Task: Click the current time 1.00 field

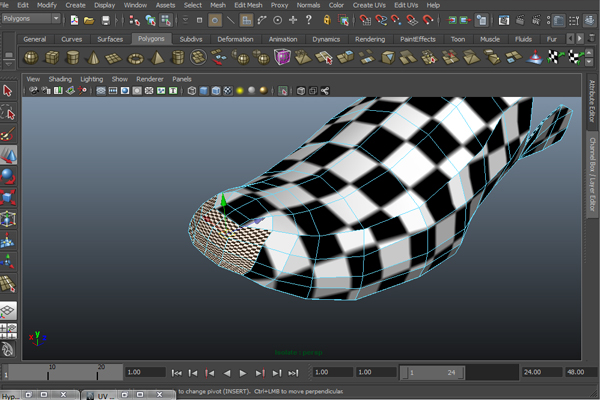Action: click(x=145, y=372)
